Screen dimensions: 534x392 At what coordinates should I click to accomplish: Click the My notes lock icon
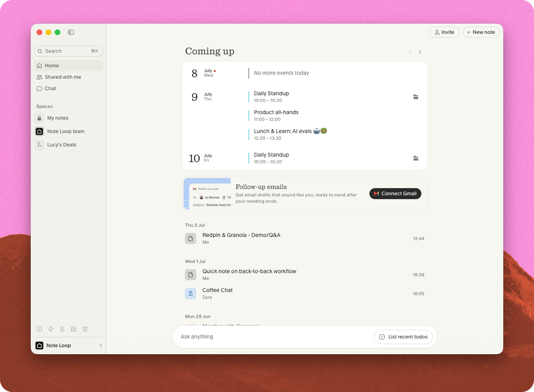(39, 118)
